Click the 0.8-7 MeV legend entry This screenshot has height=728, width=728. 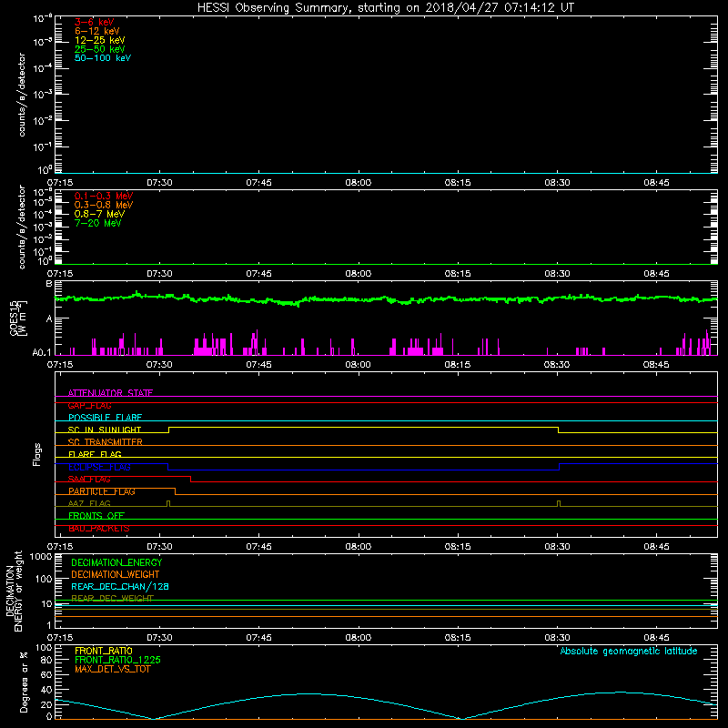tap(99, 214)
